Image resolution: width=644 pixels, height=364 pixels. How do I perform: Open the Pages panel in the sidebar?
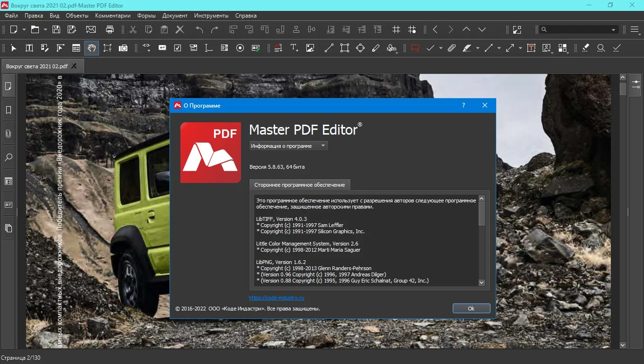click(x=9, y=86)
